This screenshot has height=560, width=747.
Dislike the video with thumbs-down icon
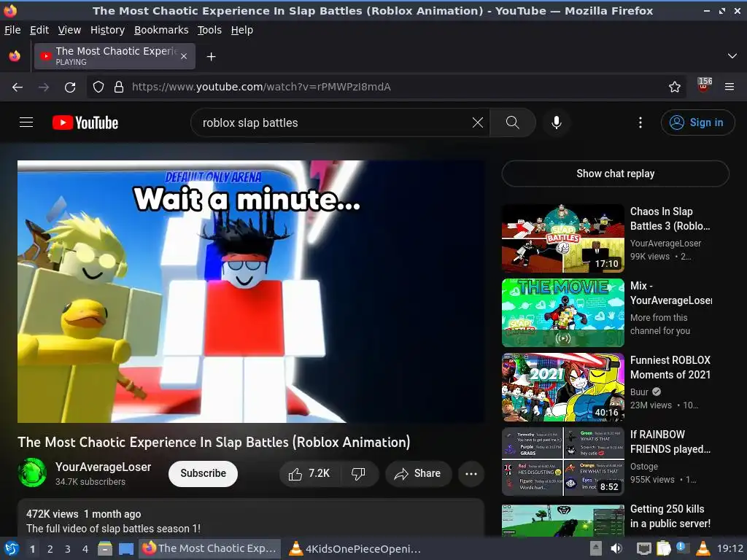click(358, 473)
